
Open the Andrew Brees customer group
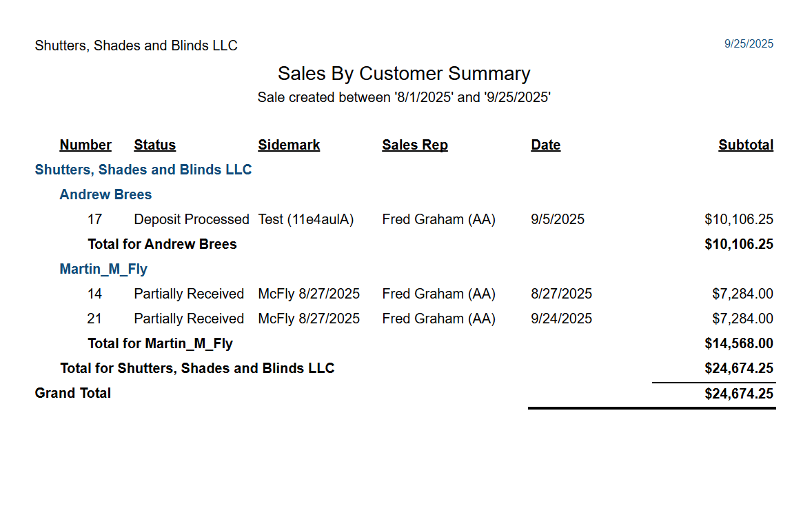[105, 194]
